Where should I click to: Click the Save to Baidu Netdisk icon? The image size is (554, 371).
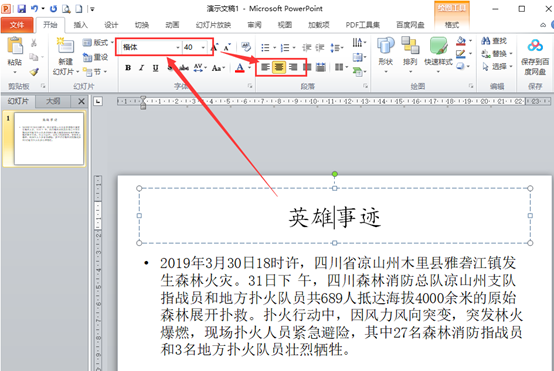pyautogui.click(x=535, y=46)
